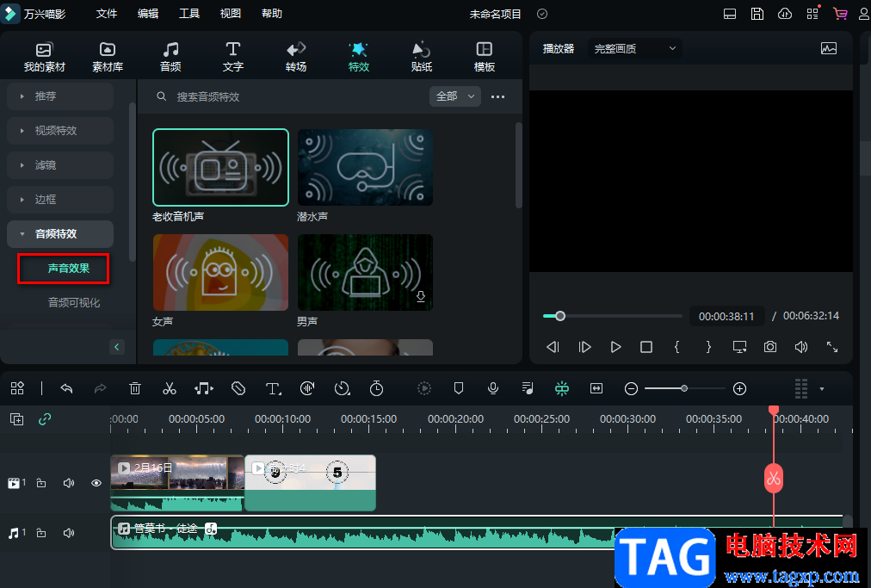Toggle the auto-snapping timeline icon
Screen dimensions: 871x588
click(x=562, y=388)
